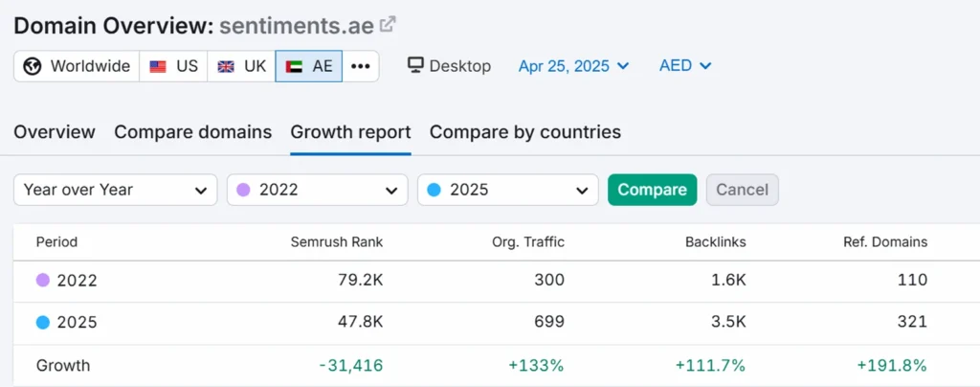Click the -31,416 rank growth value

pyautogui.click(x=350, y=366)
